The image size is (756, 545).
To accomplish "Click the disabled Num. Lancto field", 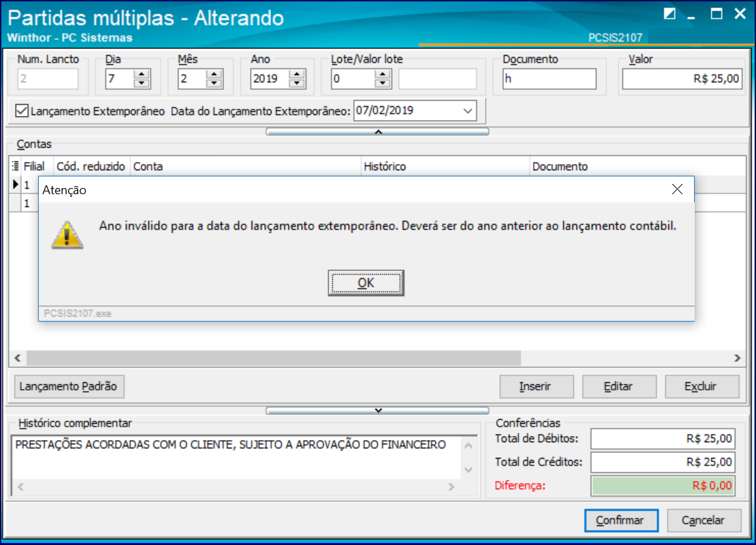I will (x=48, y=78).
